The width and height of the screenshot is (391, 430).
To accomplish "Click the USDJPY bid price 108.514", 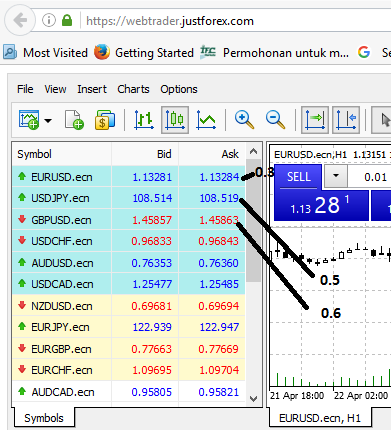I will click(152, 198).
